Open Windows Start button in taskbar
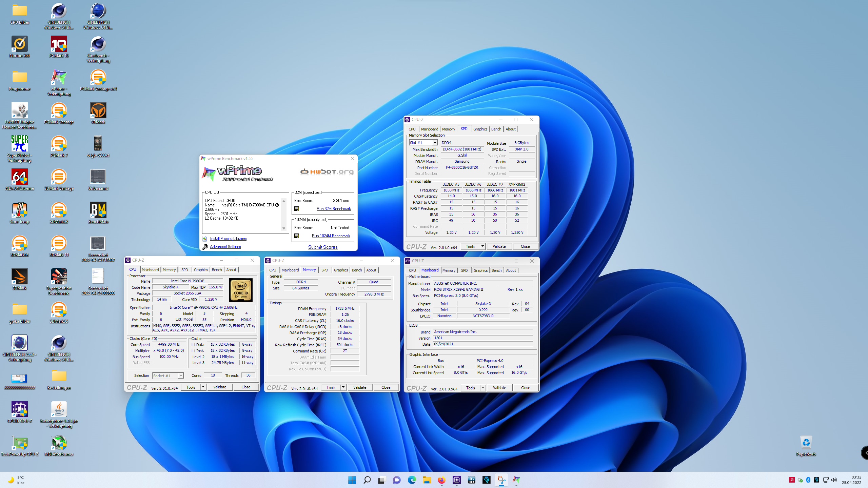This screenshot has width=868, height=488. (x=352, y=480)
